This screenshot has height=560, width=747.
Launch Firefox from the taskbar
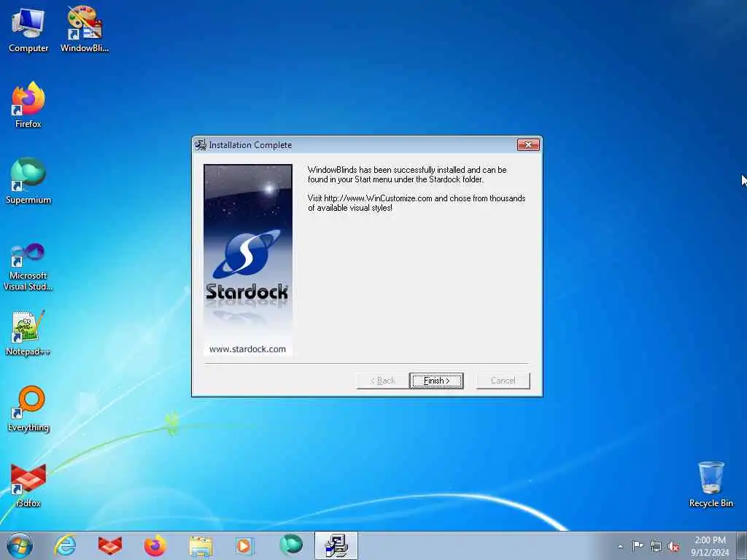155,545
